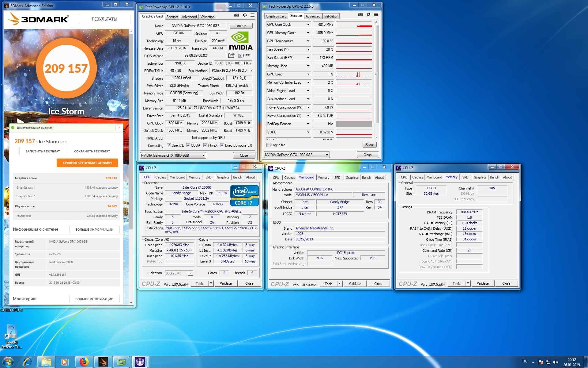Switch to Advanced tab in left GPU-Z
This screenshot has width=588, height=368.
(x=189, y=17)
